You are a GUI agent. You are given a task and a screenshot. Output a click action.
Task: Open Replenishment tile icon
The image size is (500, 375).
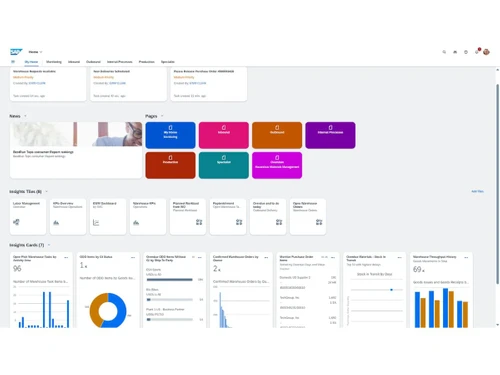tap(239, 222)
